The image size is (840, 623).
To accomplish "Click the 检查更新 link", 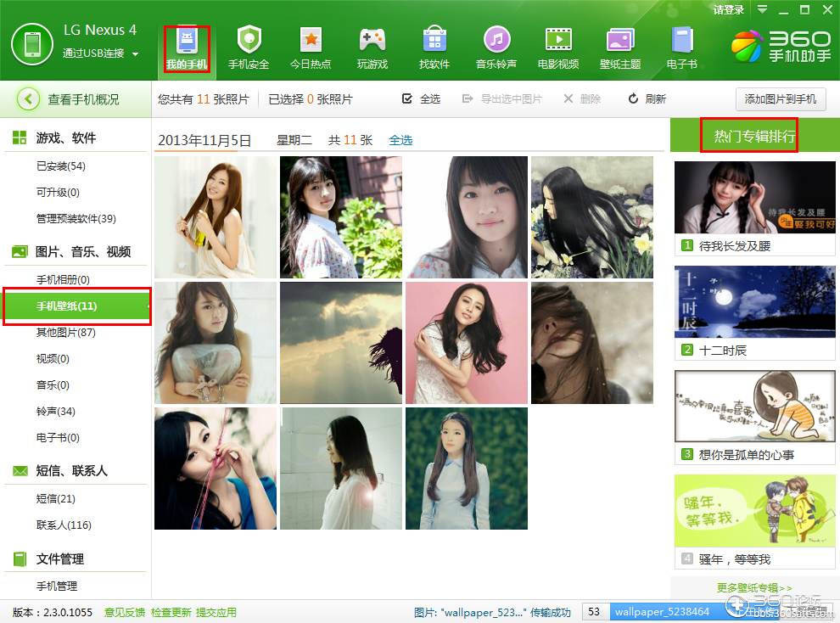I will (x=171, y=612).
